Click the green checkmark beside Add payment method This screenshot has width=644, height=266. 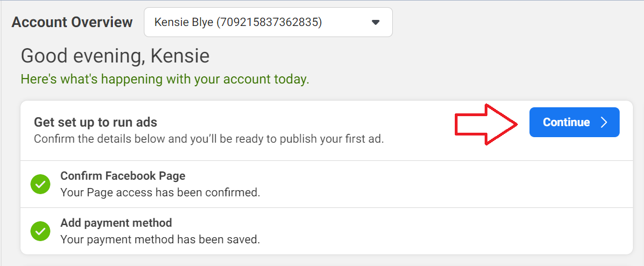pos(40,231)
